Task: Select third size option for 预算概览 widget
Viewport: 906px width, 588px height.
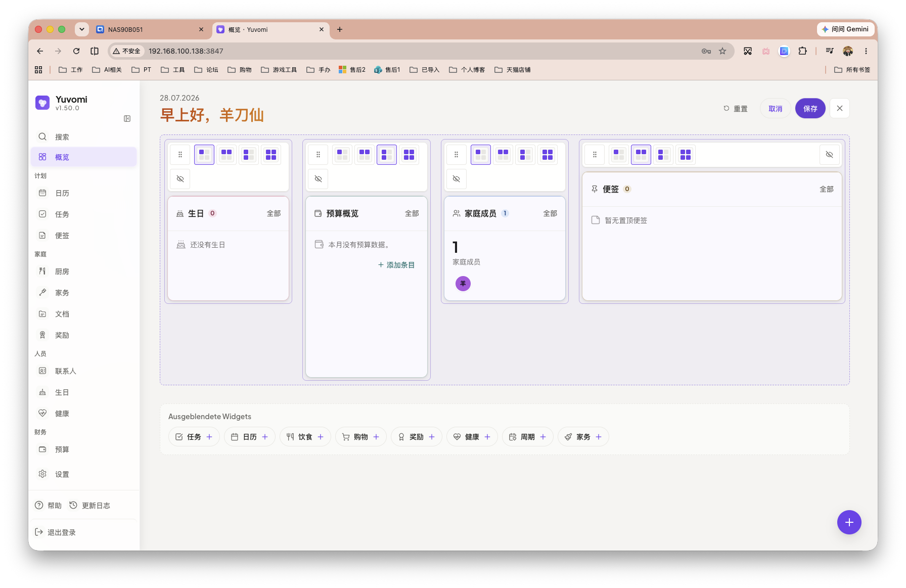Action: pos(387,155)
